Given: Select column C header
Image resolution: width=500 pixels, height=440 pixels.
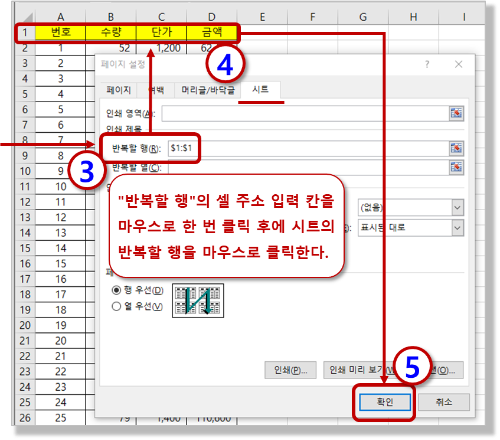Looking at the screenshot, I should pyautogui.click(x=161, y=17).
